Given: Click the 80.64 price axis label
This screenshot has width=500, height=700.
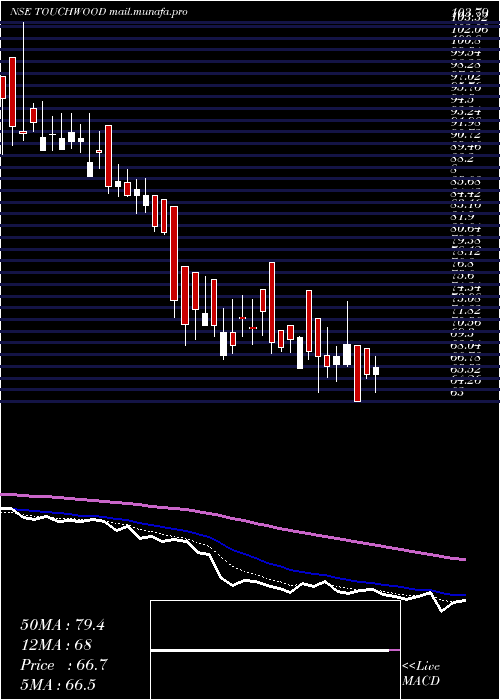Looking at the screenshot, I should point(466,229).
